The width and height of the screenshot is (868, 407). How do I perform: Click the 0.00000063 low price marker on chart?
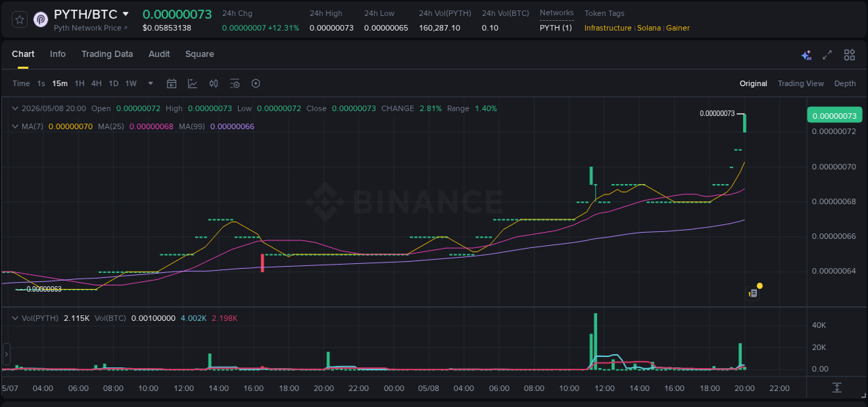click(44, 289)
